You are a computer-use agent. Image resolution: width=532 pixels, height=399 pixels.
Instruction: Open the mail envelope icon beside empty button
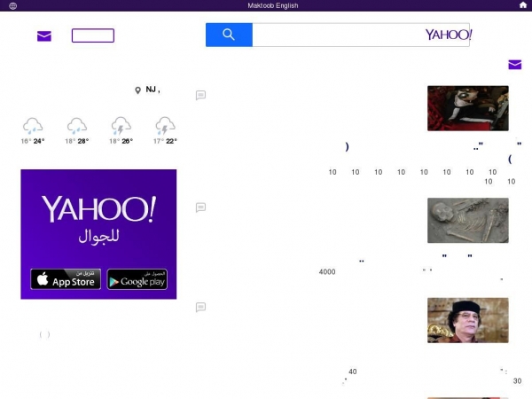click(44, 36)
